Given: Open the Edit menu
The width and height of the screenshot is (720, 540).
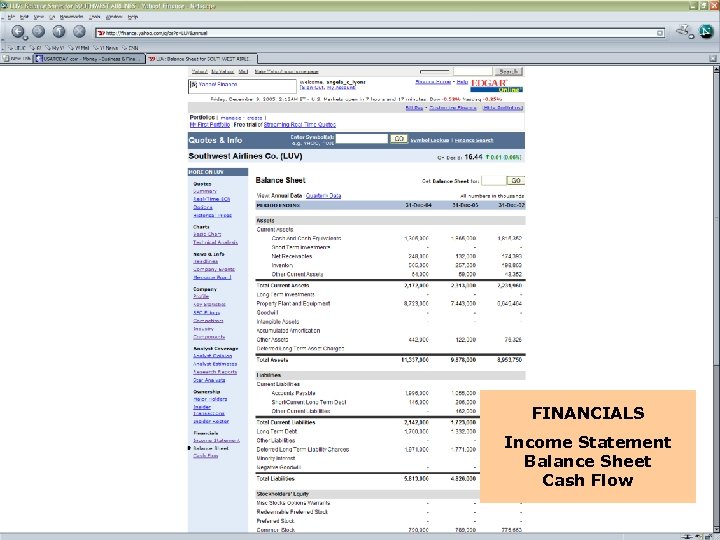Looking at the screenshot, I should pyautogui.click(x=24, y=17).
